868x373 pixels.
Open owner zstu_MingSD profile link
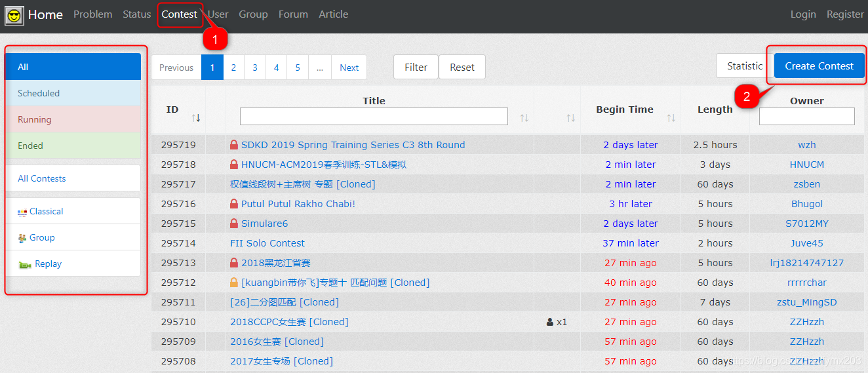click(x=807, y=302)
